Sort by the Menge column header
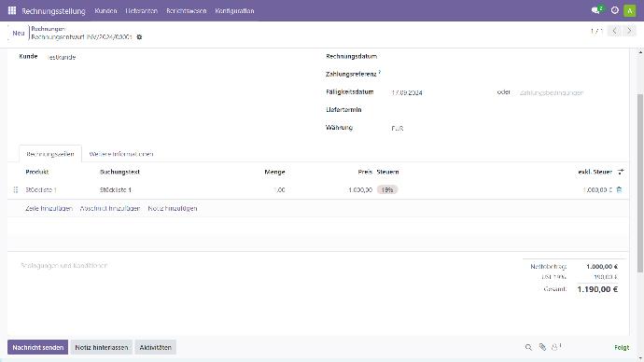 (274, 172)
